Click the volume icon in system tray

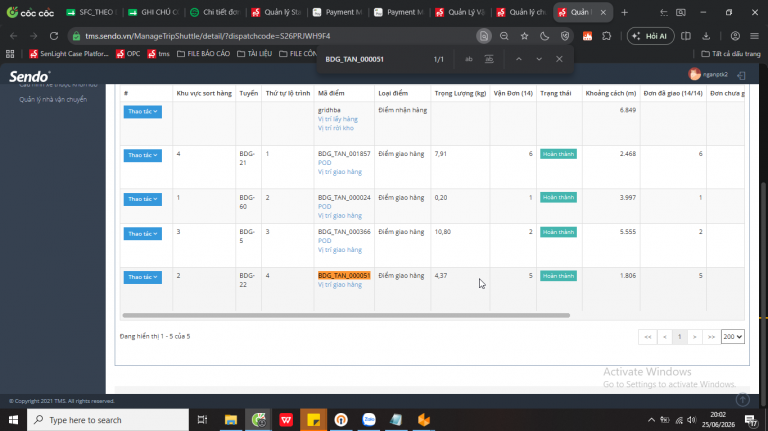pyautogui.click(x=692, y=420)
